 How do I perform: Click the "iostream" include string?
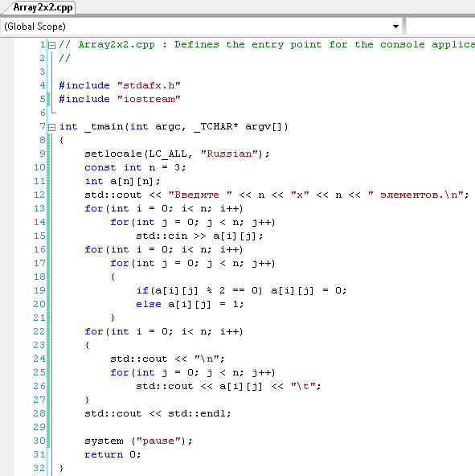149,99
